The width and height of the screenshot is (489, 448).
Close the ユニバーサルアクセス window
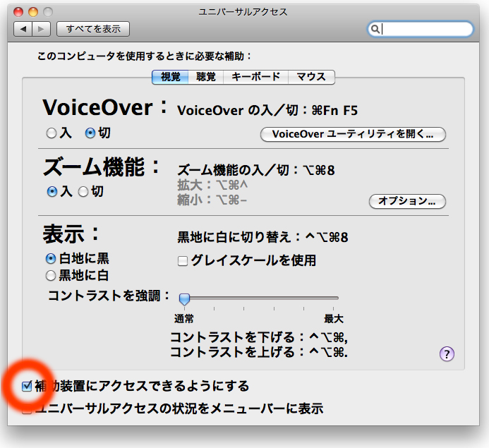[x=18, y=12]
